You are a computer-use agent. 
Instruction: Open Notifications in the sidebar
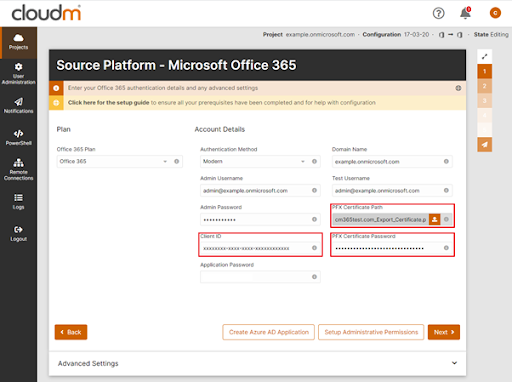pos(18,106)
